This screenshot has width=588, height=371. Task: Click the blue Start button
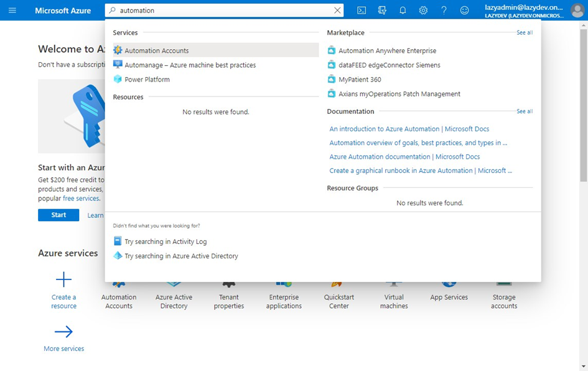tap(58, 215)
